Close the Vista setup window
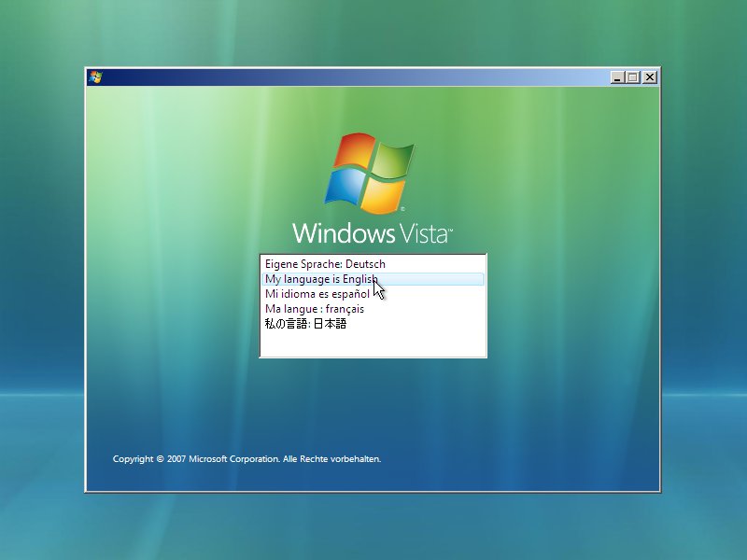747x560 pixels. 650,77
